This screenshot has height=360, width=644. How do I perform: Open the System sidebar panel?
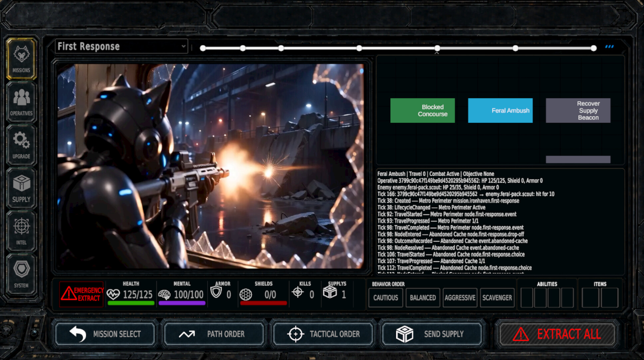21,274
